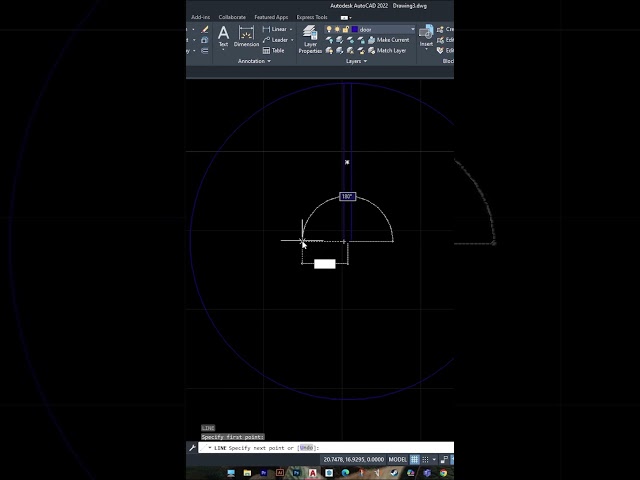This screenshot has height=480, width=640.
Task: Click the 180° angle input field
Action: point(347,197)
